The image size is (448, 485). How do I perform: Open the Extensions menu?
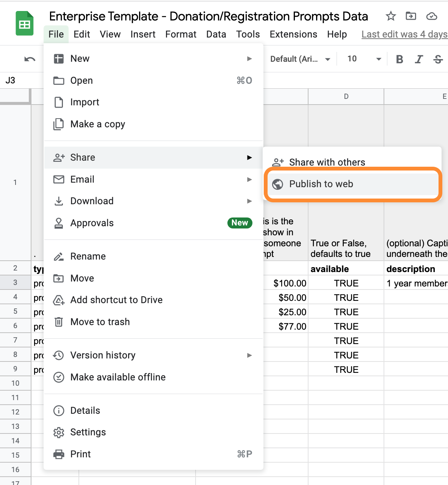coord(293,34)
